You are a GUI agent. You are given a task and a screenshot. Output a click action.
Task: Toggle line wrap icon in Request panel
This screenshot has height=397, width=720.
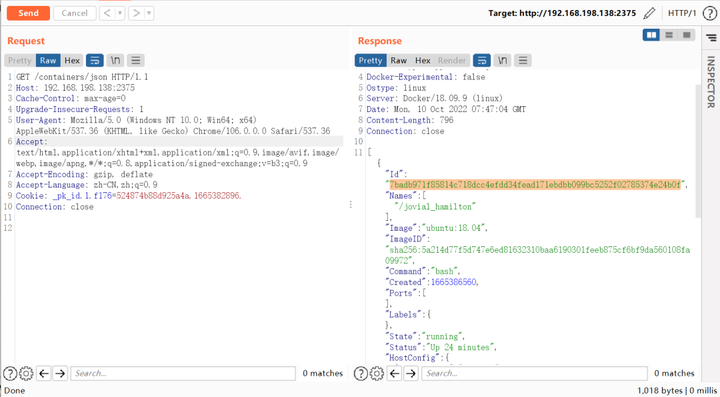[95, 60]
